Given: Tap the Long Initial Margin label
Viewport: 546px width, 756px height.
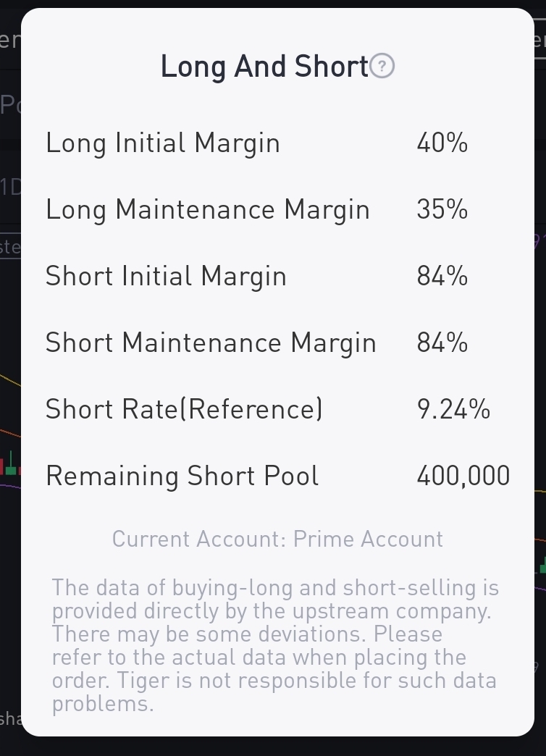Looking at the screenshot, I should tap(162, 143).
